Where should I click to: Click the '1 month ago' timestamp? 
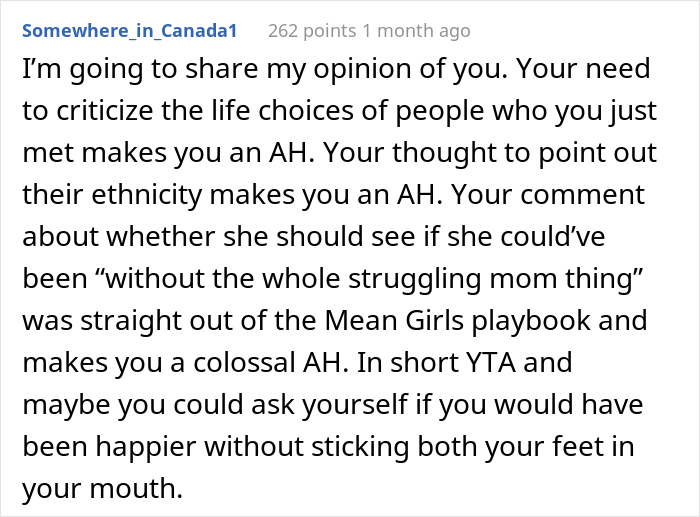[416, 31]
